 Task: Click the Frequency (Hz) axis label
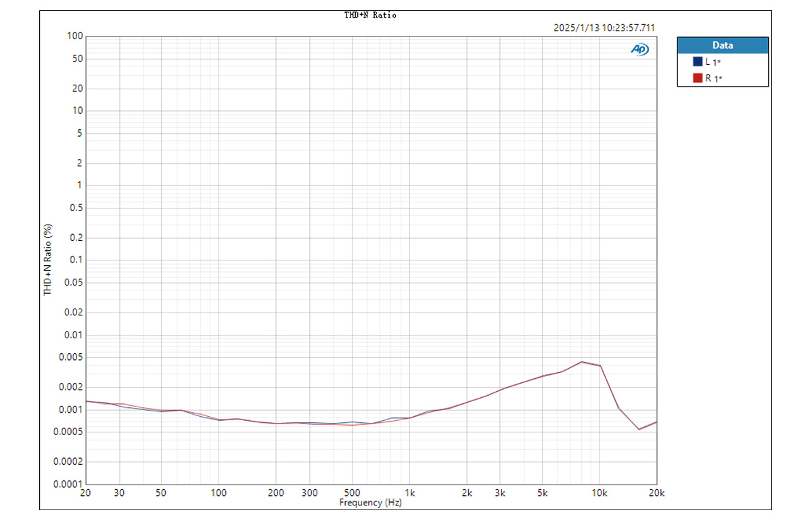tap(370, 503)
